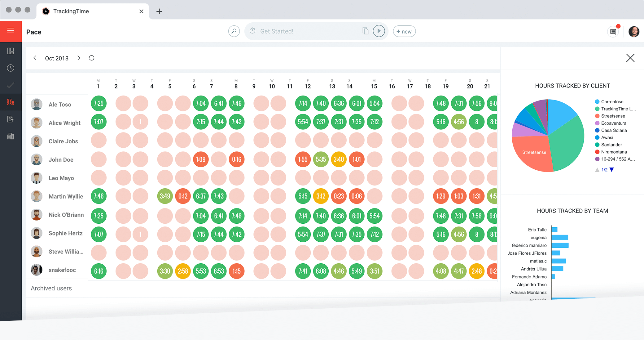Toggle 16-294 / 562 A... legend entry
Screen dimensions: 644x340
coord(615,159)
